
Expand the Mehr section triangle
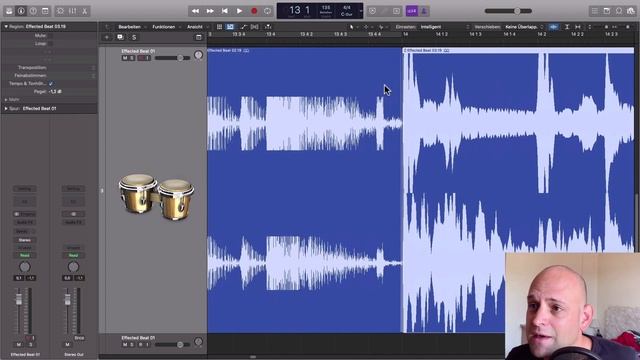click(6, 100)
